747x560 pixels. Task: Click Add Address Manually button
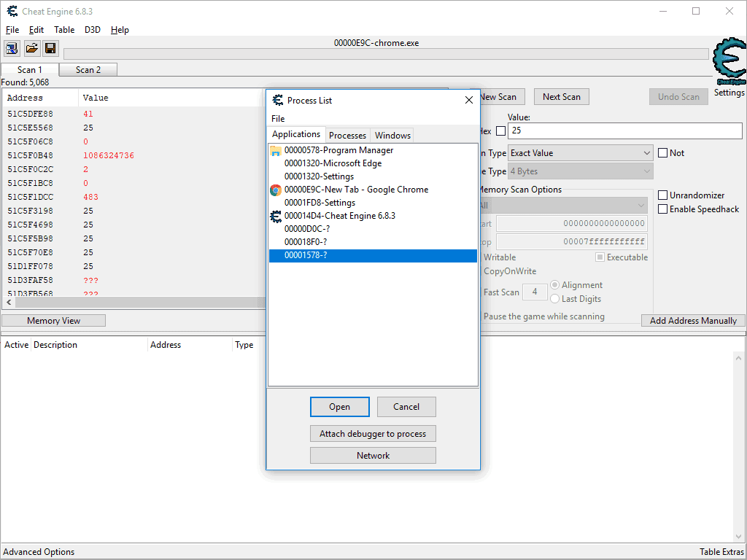pyautogui.click(x=693, y=321)
